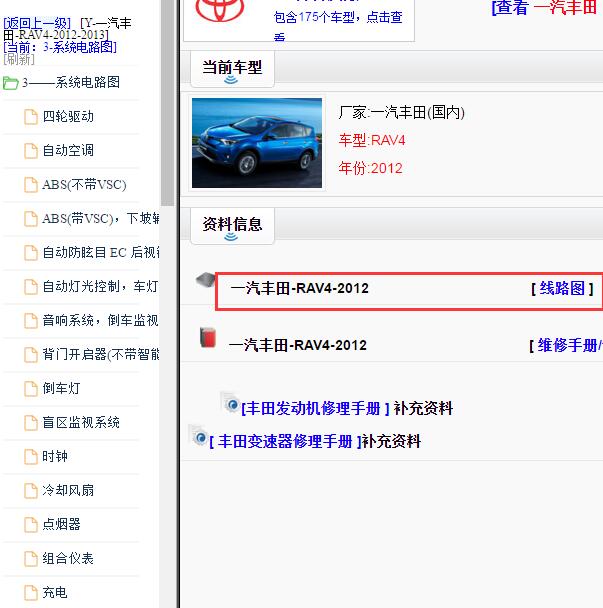Open 音响系统，倒车监视 entry
603x608 pixels.
(x=100, y=321)
